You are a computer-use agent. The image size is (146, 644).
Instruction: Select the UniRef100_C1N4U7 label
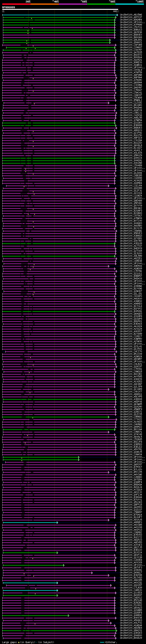(131, 48)
